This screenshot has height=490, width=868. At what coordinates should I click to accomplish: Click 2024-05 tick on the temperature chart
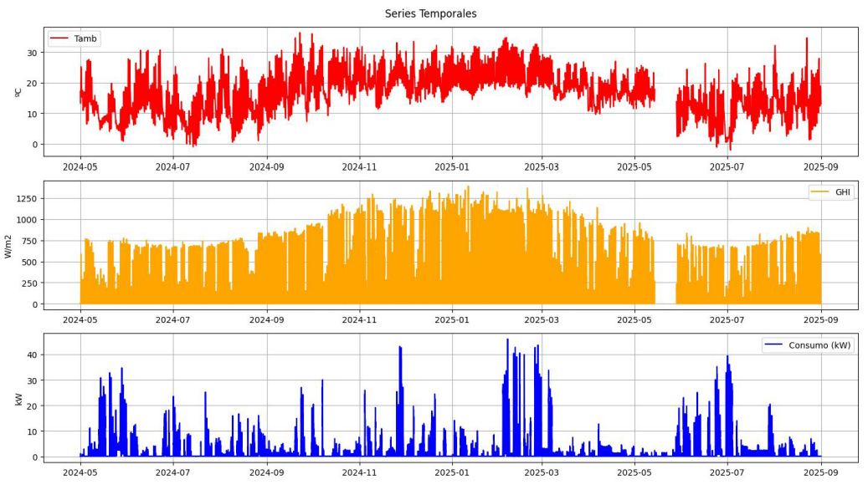80,166
